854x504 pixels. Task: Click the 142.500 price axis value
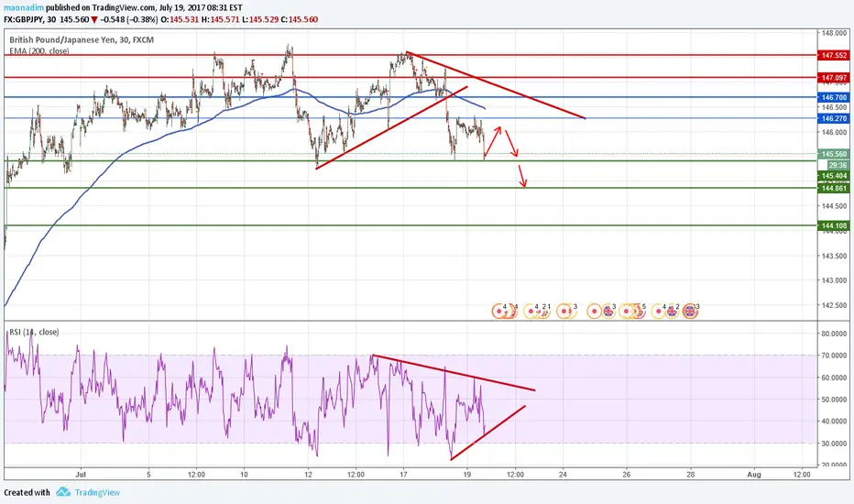click(x=834, y=305)
